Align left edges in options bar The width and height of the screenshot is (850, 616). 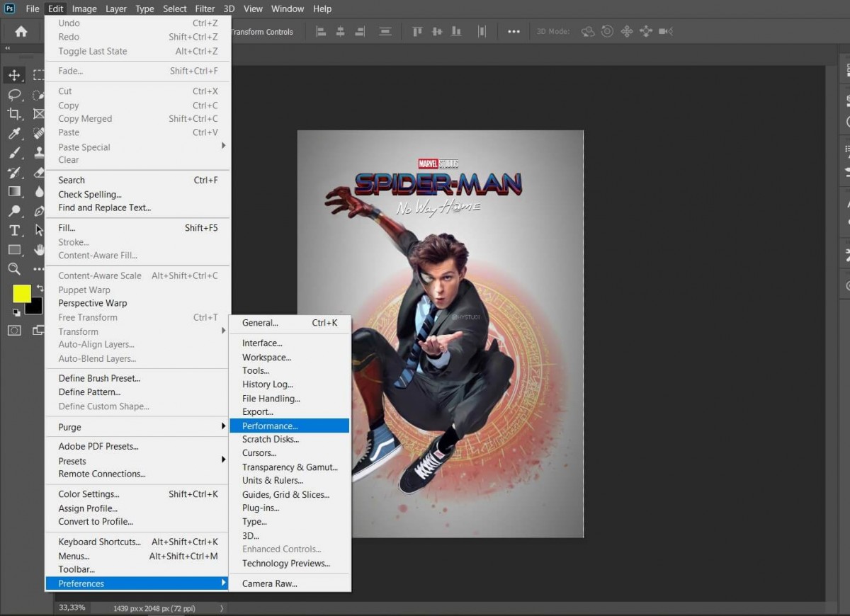click(x=321, y=31)
